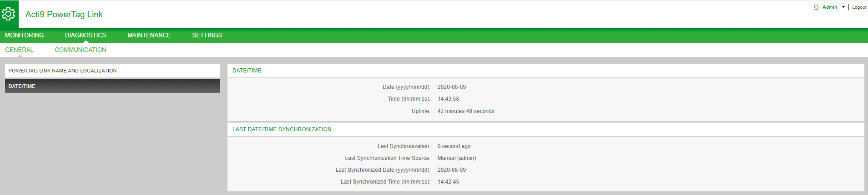868x195 pixels.
Task: Click the uptime value 42 minutes 49 seconds
Action: (x=466, y=111)
